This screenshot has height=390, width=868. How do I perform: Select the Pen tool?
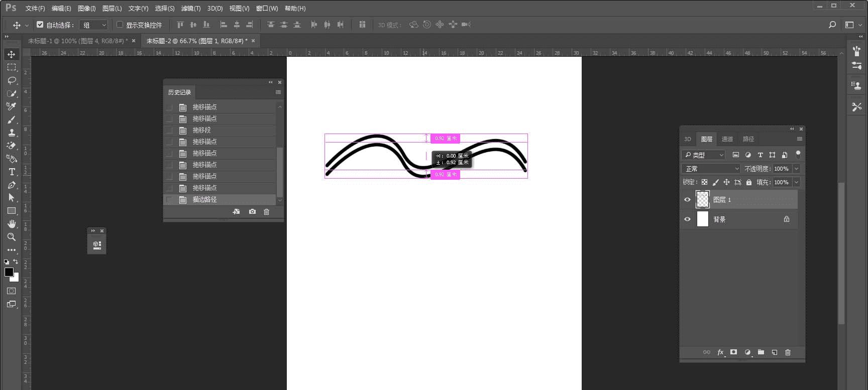click(x=12, y=185)
